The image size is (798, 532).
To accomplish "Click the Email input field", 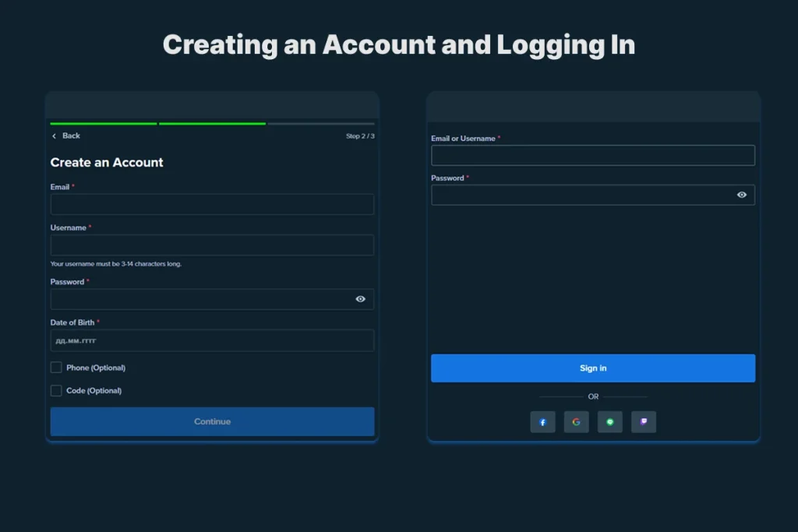I will tap(212, 204).
